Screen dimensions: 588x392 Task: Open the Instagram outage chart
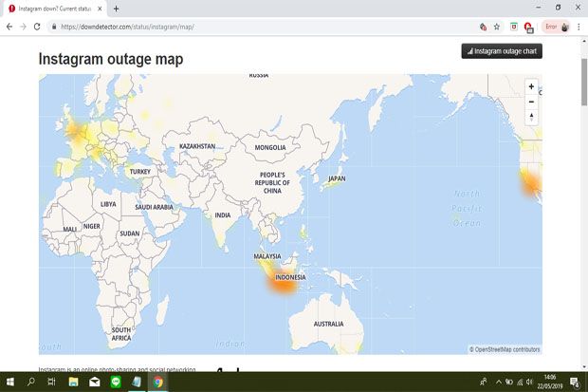[x=502, y=51]
